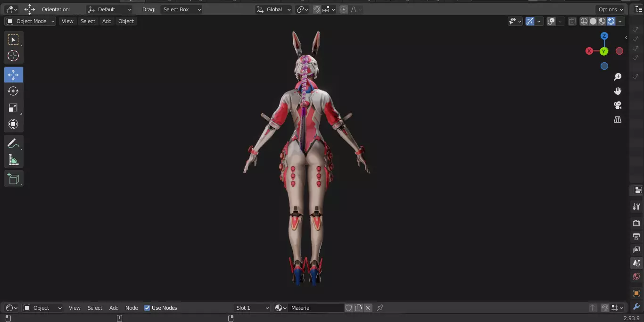Unlink the material with X icon

[368, 308]
